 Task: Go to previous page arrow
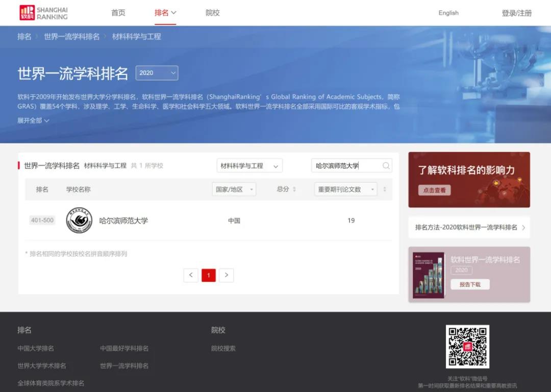[191, 275]
